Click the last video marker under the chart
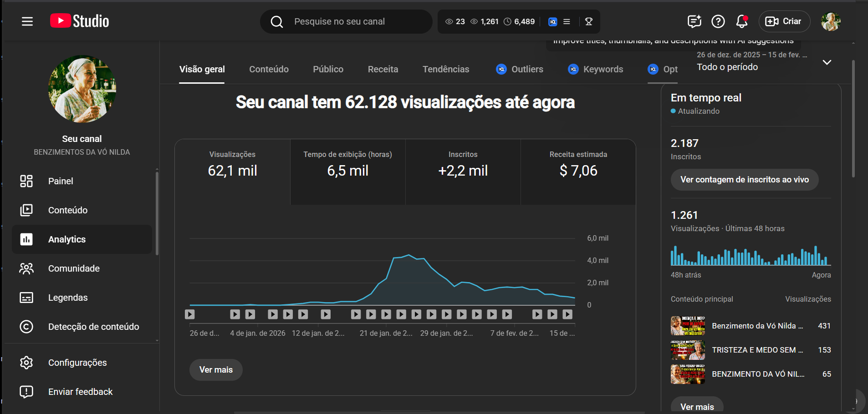 [567, 314]
